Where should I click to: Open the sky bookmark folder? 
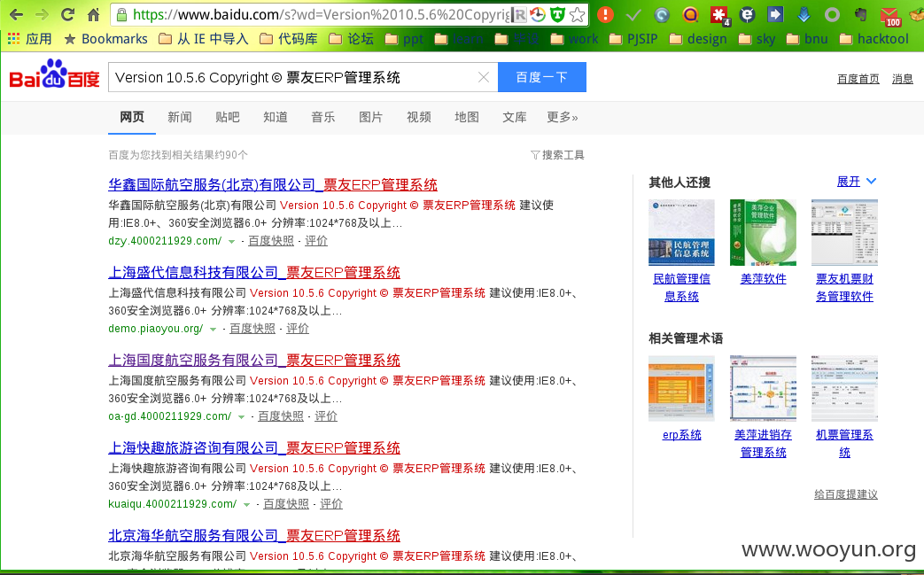click(757, 39)
